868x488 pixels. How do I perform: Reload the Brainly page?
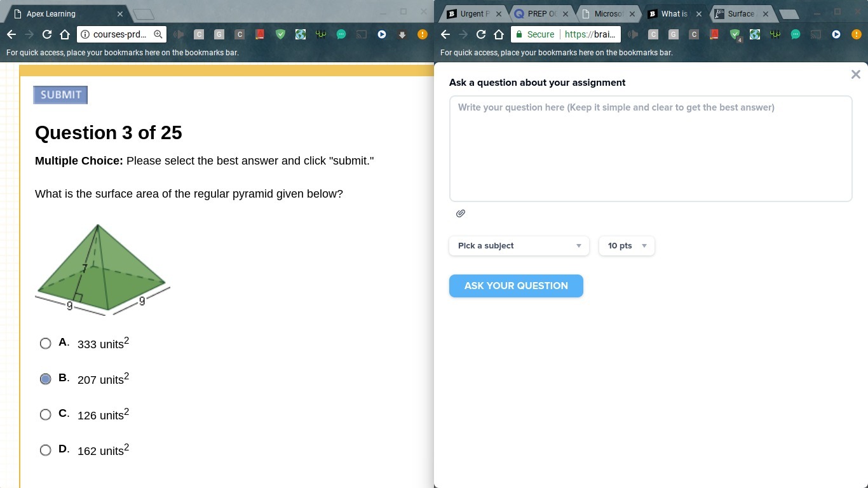click(x=481, y=34)
